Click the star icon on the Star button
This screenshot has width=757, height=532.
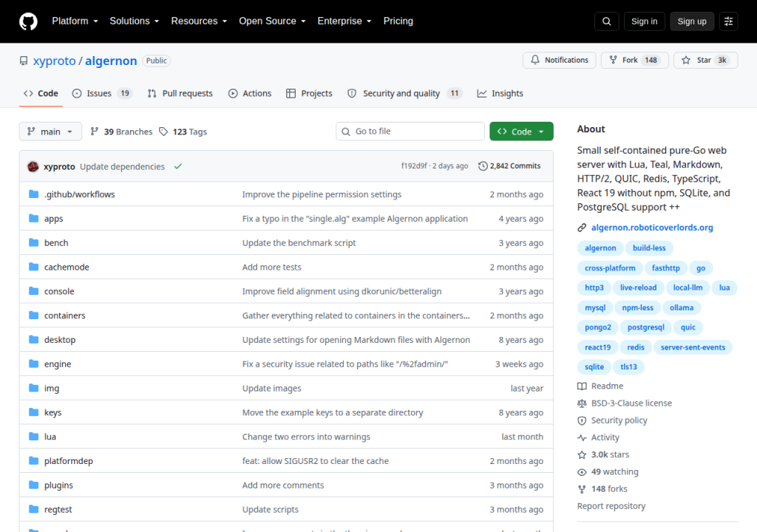[685, 60]
